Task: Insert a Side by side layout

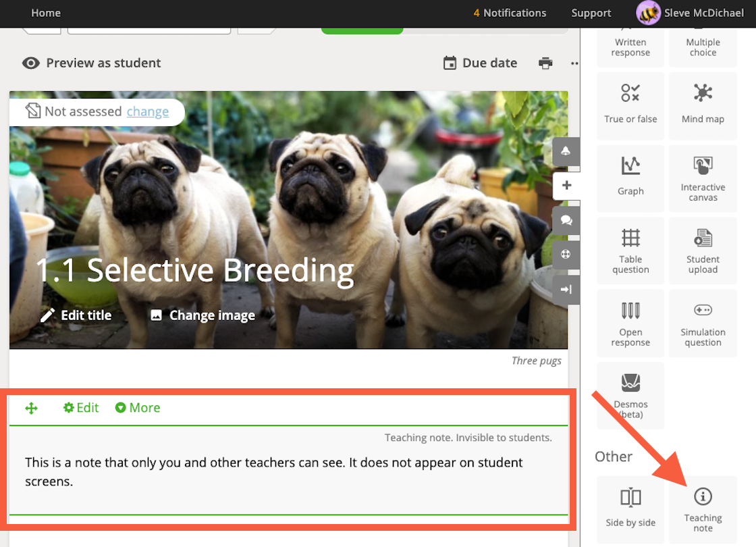Action: pyautogui.click(x=630, y=509)
